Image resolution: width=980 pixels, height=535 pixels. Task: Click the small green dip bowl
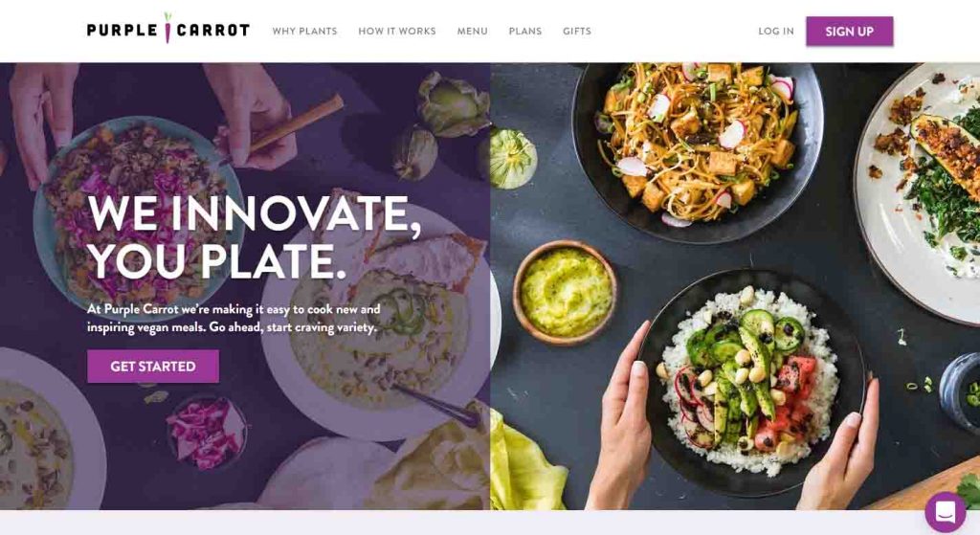coord(565,293)
